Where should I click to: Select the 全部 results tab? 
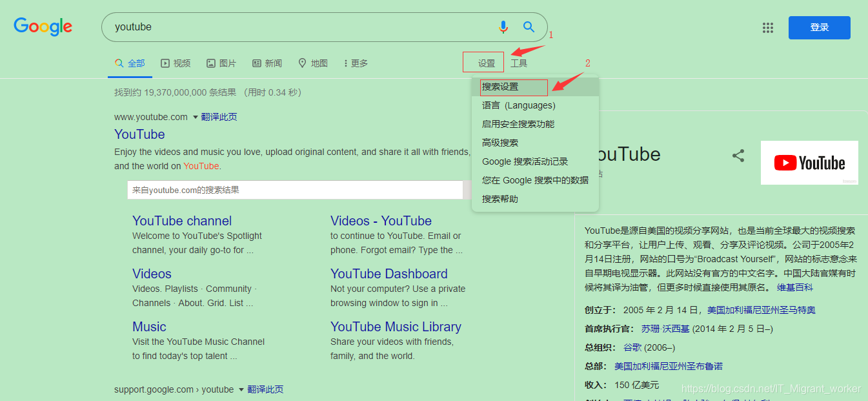coord(130,63)
